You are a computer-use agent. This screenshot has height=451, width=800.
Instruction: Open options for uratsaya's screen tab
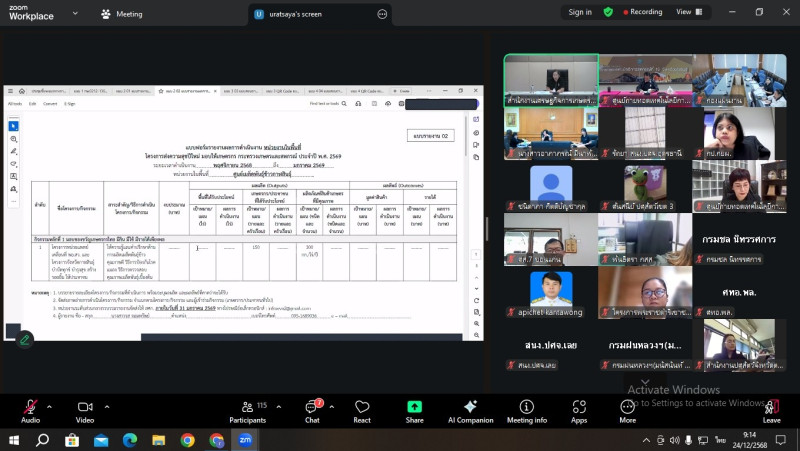(x=381, y=14)
